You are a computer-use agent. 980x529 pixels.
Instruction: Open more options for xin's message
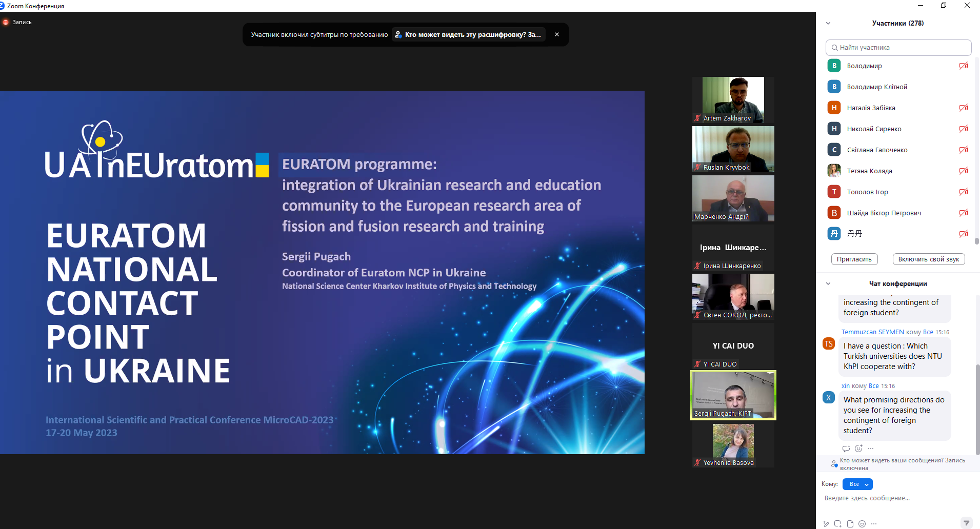(x=871, y=449)
